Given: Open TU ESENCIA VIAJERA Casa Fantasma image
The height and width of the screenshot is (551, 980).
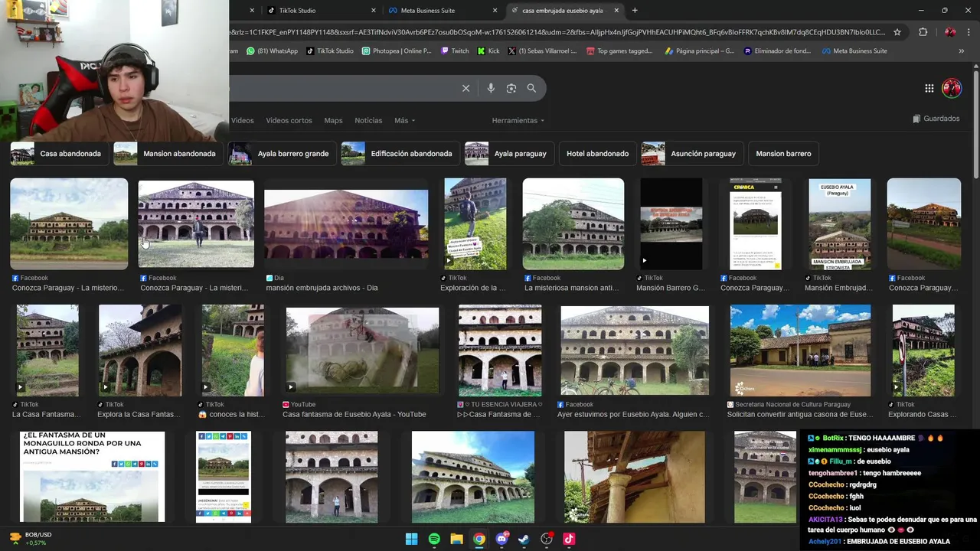Looking at the screenshot, I should [500, 350].
